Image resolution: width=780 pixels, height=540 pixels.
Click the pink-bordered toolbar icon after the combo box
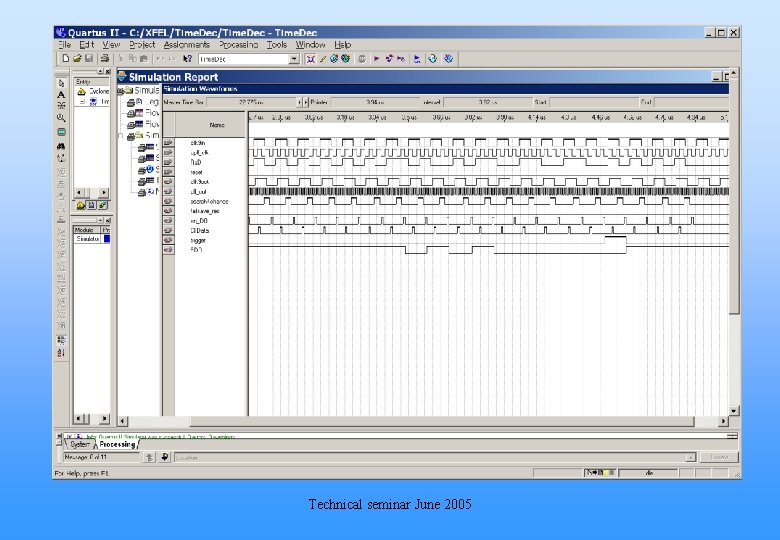coord(311,59)
